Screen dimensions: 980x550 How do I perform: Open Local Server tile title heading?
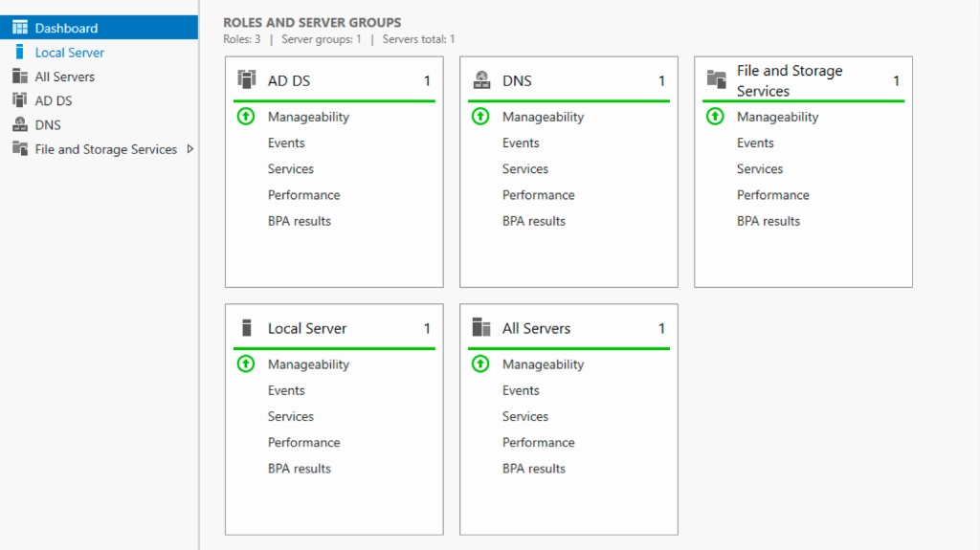306,328
